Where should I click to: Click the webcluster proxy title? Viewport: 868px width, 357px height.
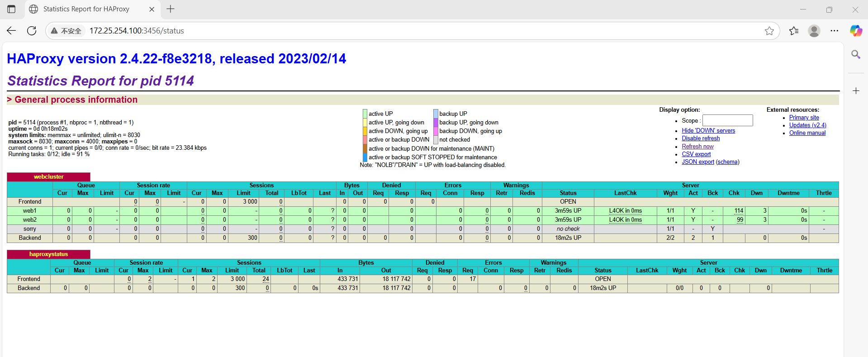(48, 177)
